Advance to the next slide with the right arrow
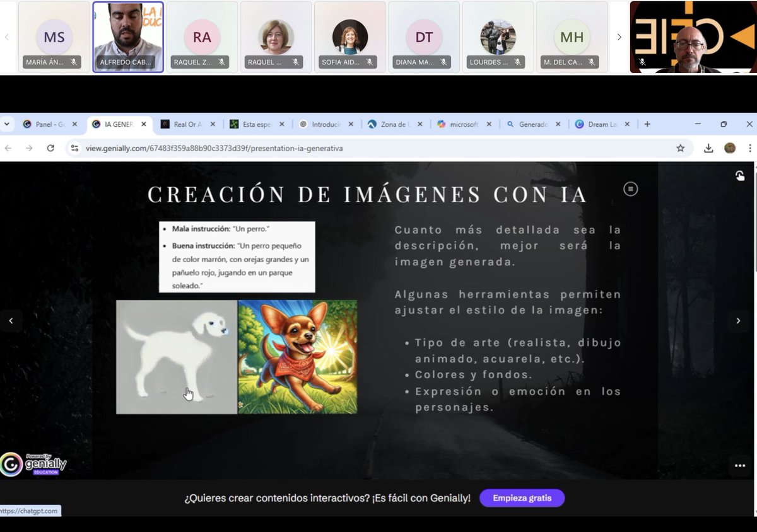Image resolution: width=757 pixels, height=532 pixels. click(738, 321)
